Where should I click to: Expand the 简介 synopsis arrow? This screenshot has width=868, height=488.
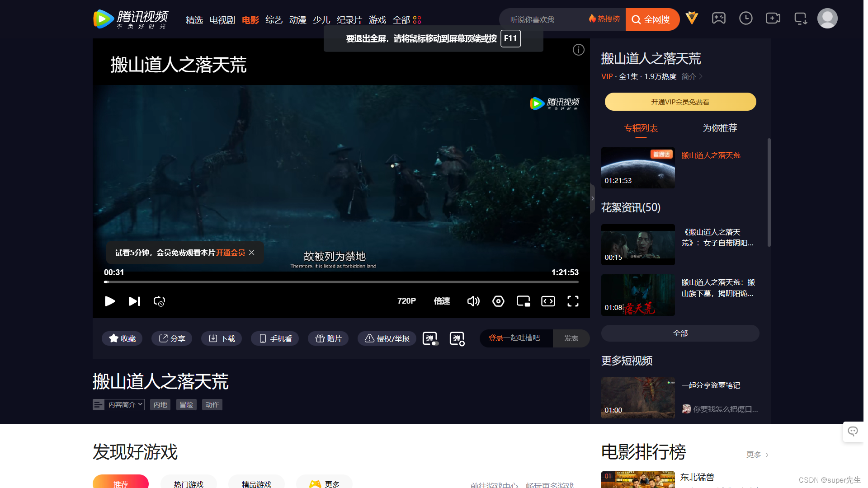coord(692,76)
